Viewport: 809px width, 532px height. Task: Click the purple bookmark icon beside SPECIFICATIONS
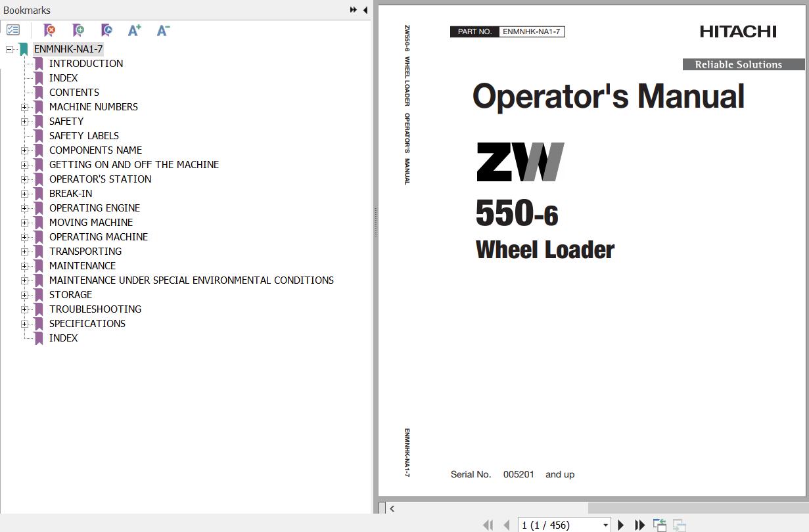39,324
